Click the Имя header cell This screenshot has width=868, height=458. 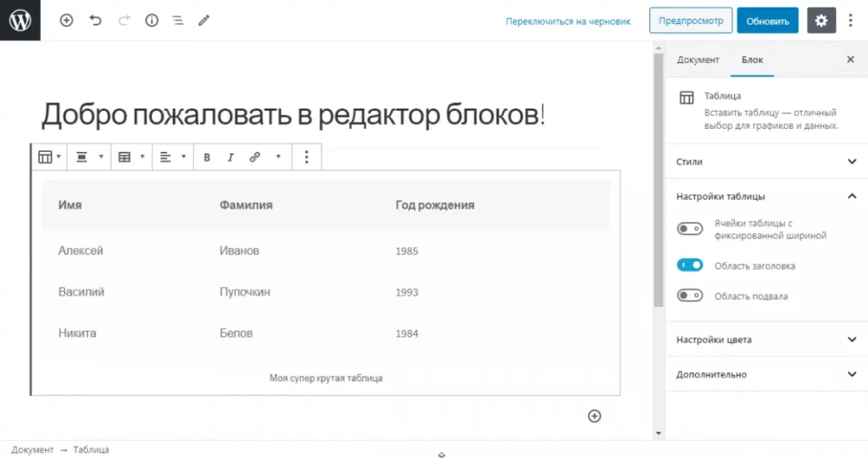[70, 205]
